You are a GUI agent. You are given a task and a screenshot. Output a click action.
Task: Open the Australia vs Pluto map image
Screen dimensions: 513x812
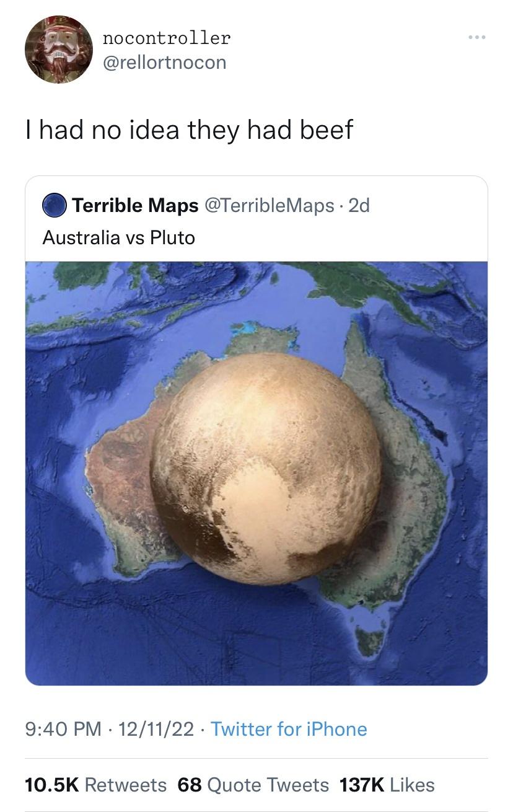point(256,473)
